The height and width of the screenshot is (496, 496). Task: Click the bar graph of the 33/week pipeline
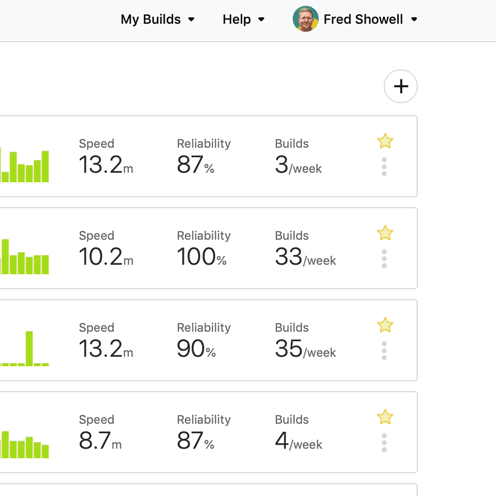click(x=24, y=257)
